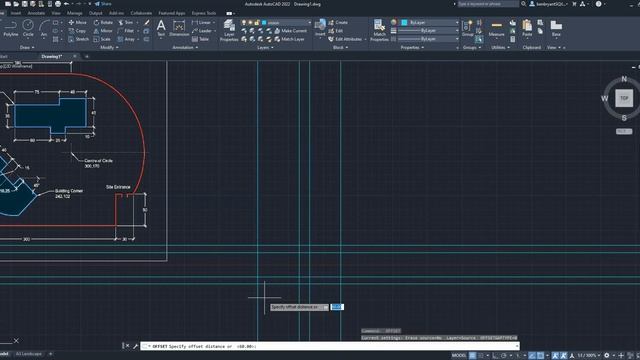The image size is (640, 360).
Task: Click the Base view tool
Action: (x=556, y=29)
